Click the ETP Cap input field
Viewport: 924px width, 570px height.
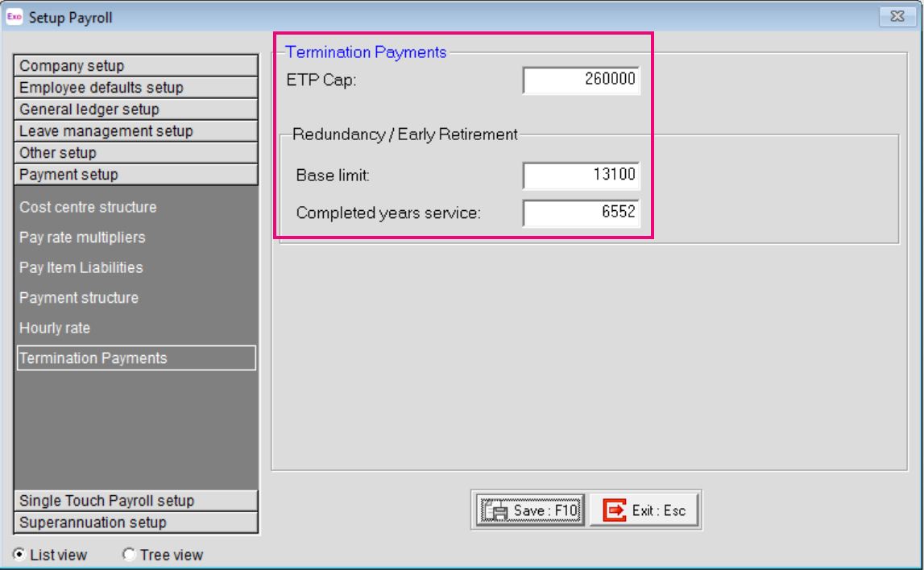pos(581,80)
